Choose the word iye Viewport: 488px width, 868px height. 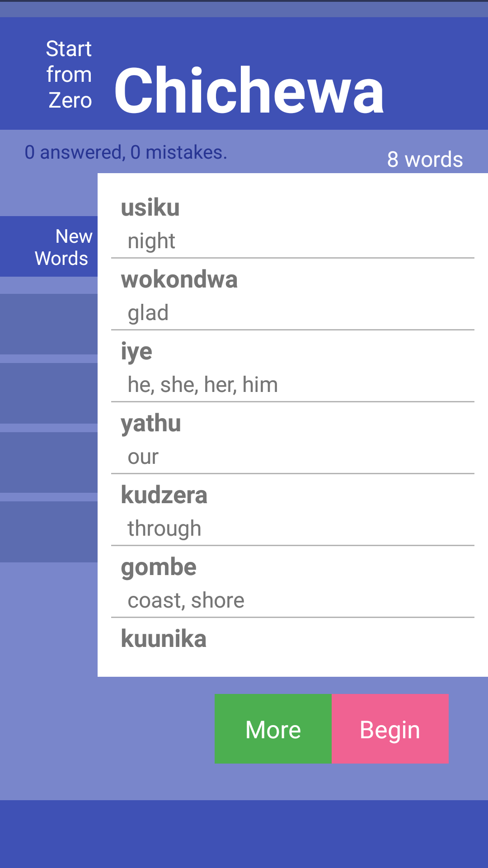(x=136, y=352)
